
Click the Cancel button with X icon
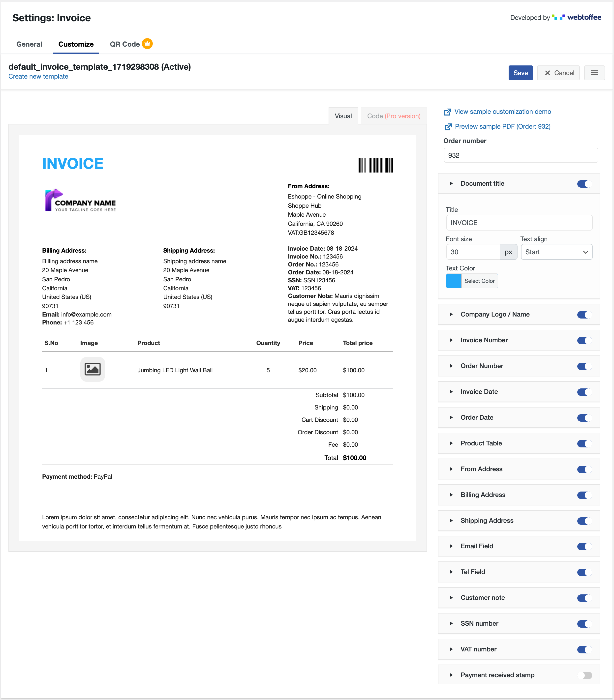(x=559, y=73)
